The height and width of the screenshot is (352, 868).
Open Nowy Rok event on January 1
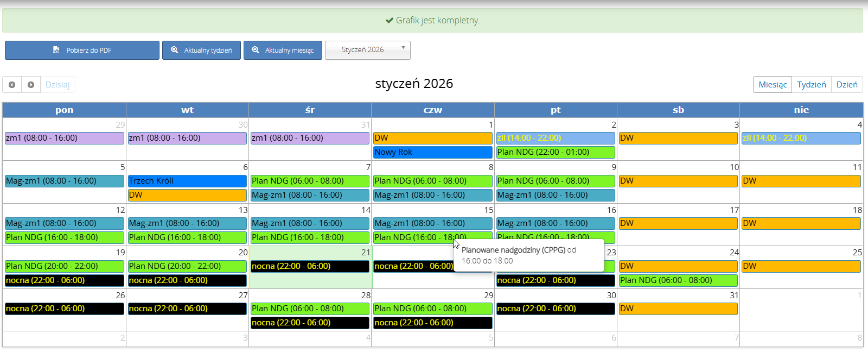(432, 152)
